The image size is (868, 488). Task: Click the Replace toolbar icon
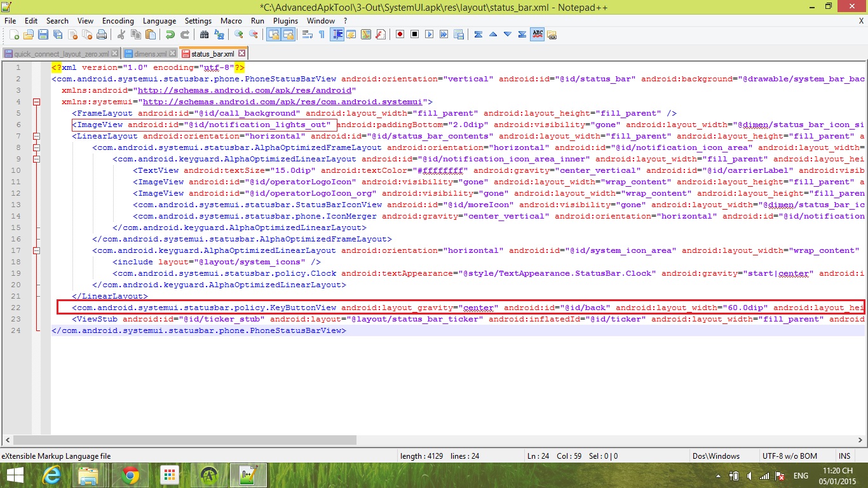(x=219, y=34)
